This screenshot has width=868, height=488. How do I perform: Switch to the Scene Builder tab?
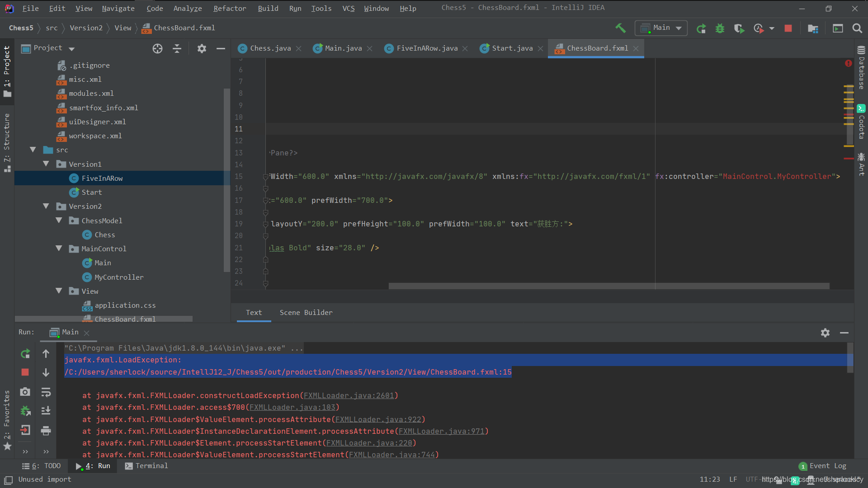pyautogui.click(x=306, y=312)
